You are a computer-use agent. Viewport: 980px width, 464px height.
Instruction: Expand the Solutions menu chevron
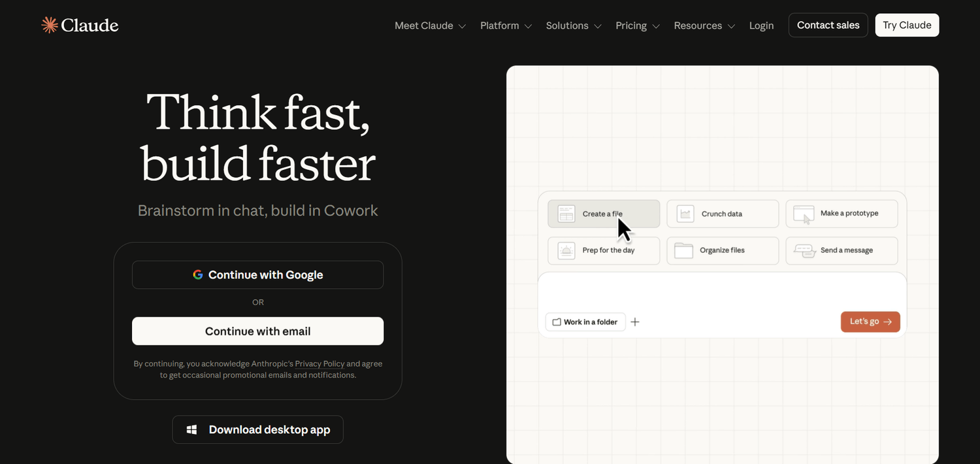(597, 27)
